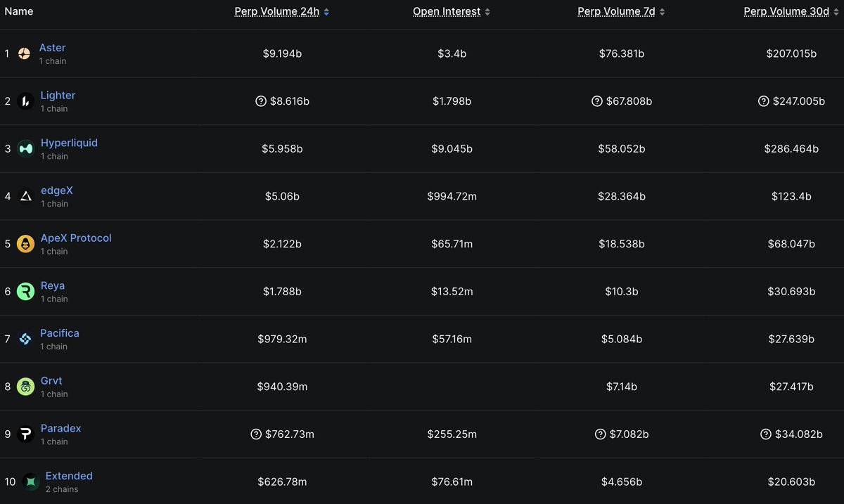This screenshot has height=504, width=844.
Task: Click the ApeX Protocol logo
Action: click(x=25, y=243)
